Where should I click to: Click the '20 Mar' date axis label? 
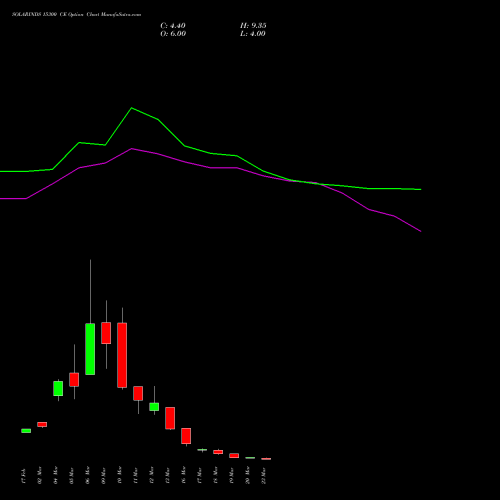click(x=247, y=476)
